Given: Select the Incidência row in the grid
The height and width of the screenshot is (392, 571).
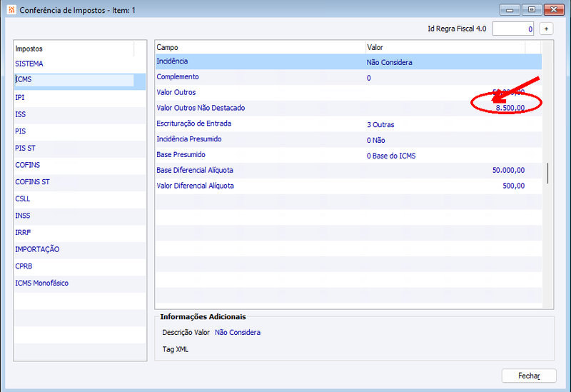Looking at the screenshot, I should coord(348,61).
